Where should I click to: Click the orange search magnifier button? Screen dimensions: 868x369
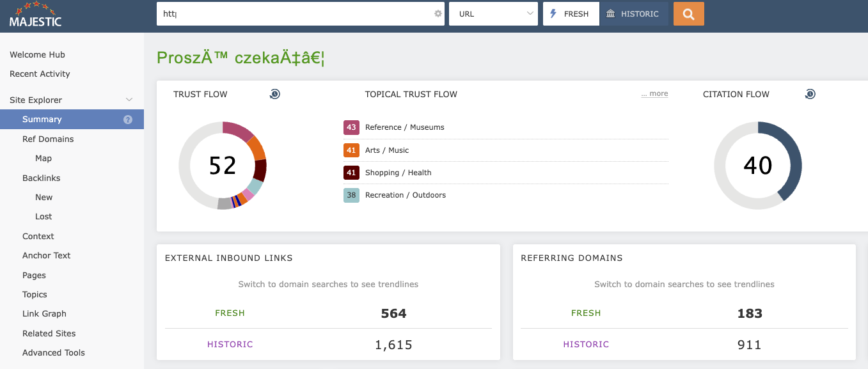[x=688, y=14]
